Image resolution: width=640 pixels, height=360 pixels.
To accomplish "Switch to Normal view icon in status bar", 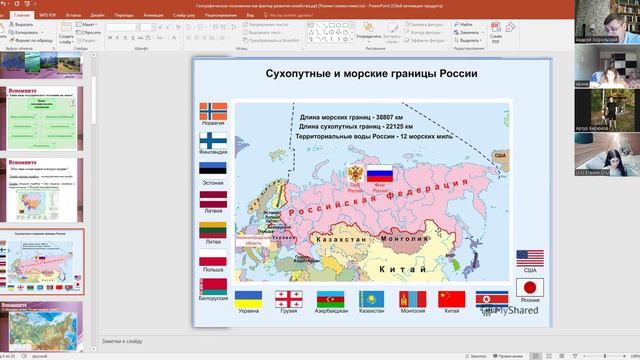I will pyautogui.click(x=536, y=356).
